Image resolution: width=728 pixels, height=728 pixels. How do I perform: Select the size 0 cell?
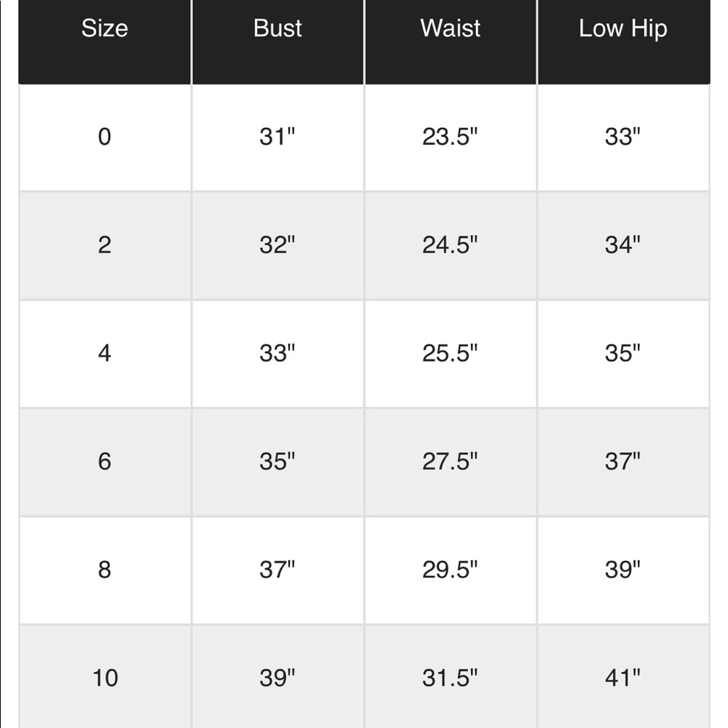coord(105,137)
